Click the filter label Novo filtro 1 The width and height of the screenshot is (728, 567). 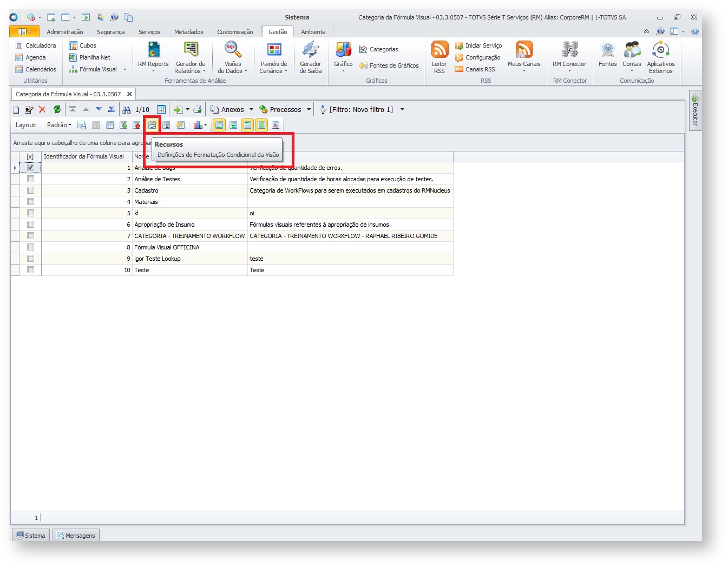pyautogui.click(x=361, y=110)
